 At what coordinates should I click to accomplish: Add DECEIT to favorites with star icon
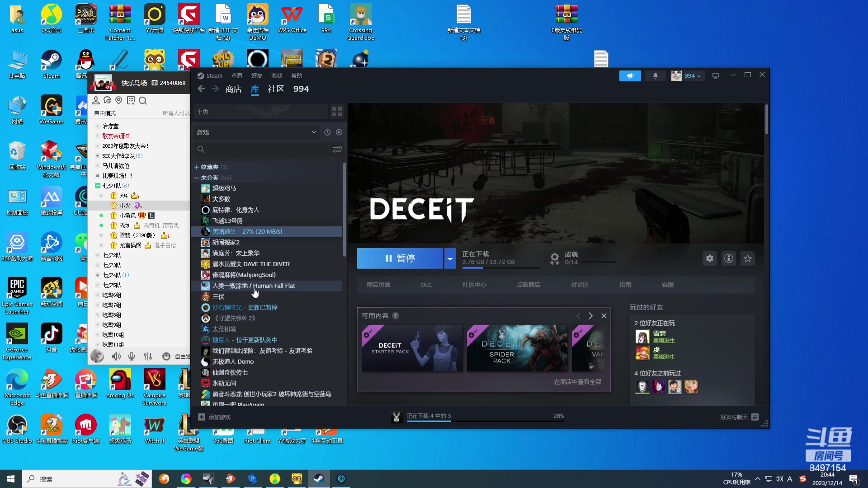click(748, 258)
